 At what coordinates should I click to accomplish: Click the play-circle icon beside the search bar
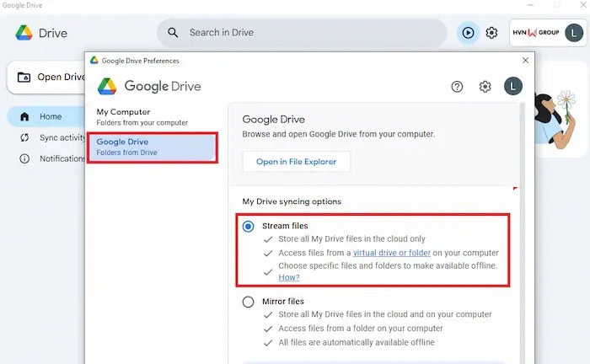click(467, 33)
